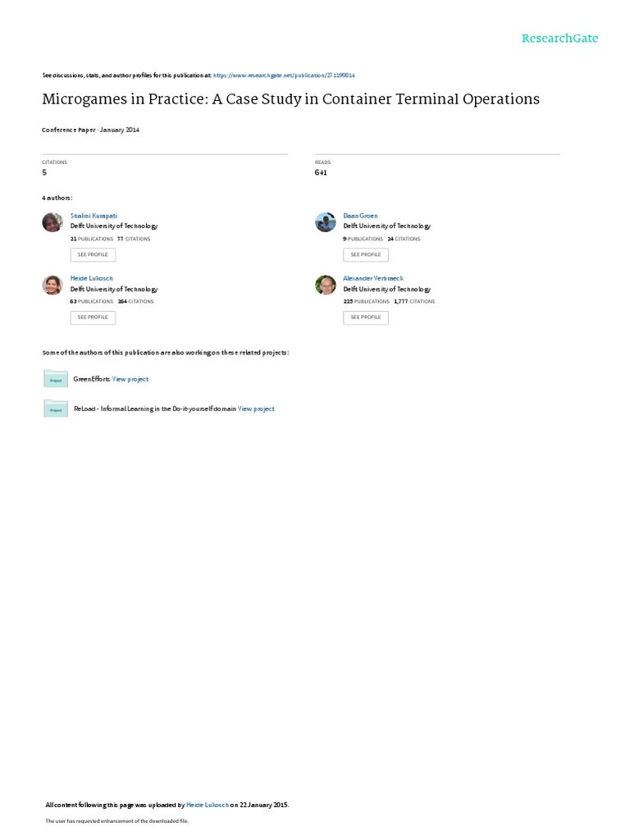Open Heide Lukosch author link in authors list

(x=92, y=279)
